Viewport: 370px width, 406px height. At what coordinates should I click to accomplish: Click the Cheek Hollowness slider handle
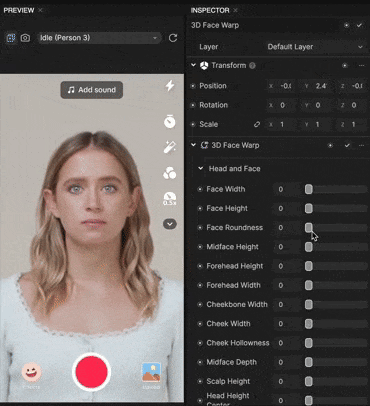click(x=309, y=343)
